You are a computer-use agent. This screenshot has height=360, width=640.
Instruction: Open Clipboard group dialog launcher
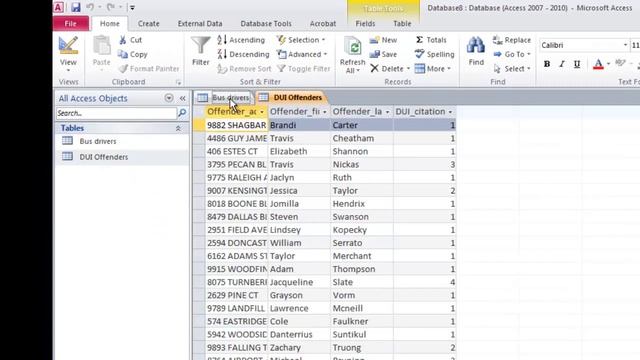click(x=178, y=82)
